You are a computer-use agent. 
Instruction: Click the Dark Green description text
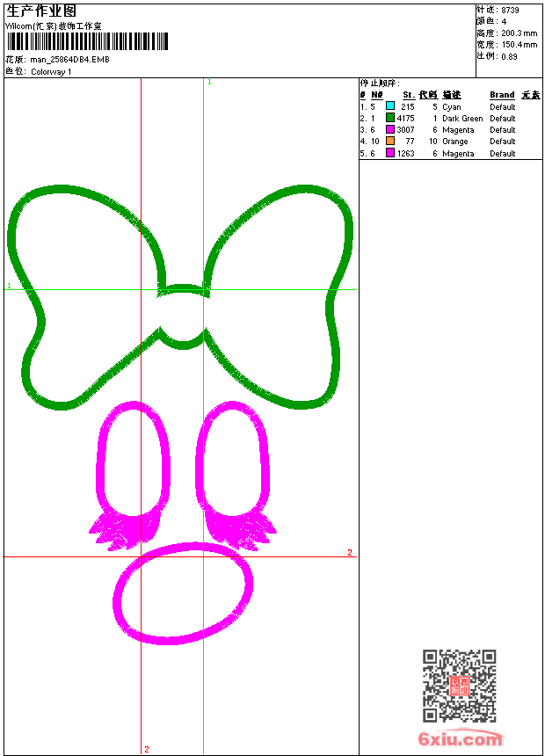point(462,118)
